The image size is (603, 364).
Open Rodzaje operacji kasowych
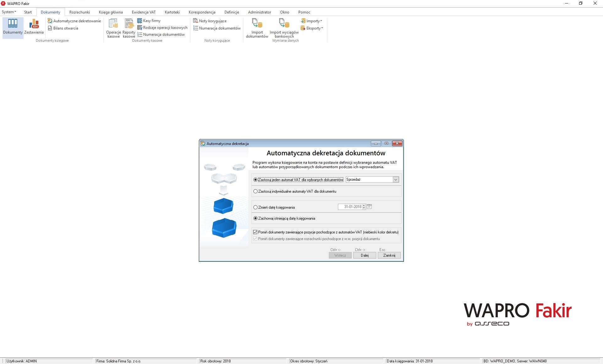coord(162,28)
